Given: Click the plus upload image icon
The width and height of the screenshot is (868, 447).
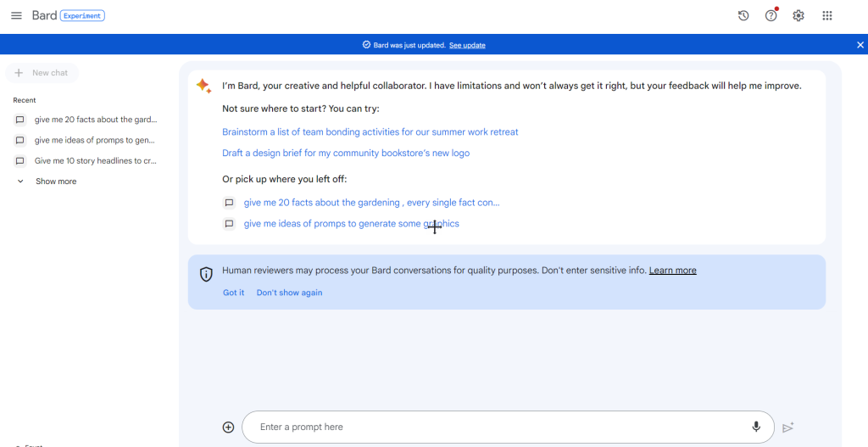Looking at the screenshot, I should pyautogui.click(x=229, y=427).
